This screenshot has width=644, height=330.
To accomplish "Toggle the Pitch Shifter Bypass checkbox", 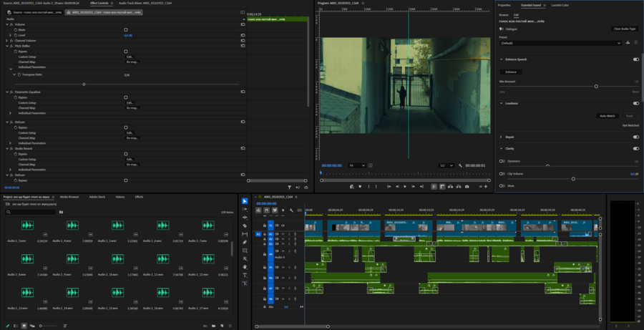I will (x=126, y=52).
